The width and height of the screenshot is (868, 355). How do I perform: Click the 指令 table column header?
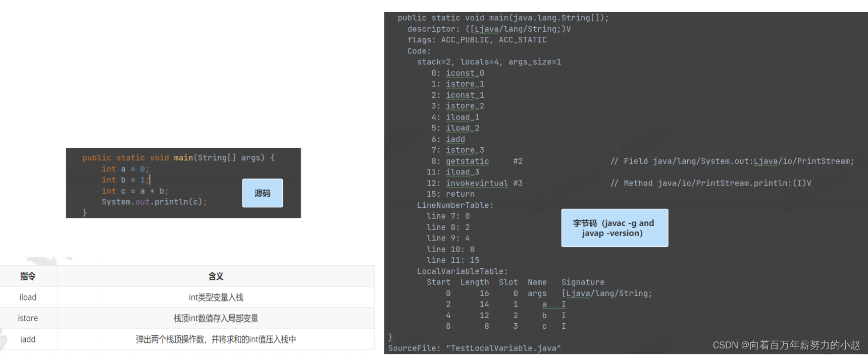[x=28, y=276]
